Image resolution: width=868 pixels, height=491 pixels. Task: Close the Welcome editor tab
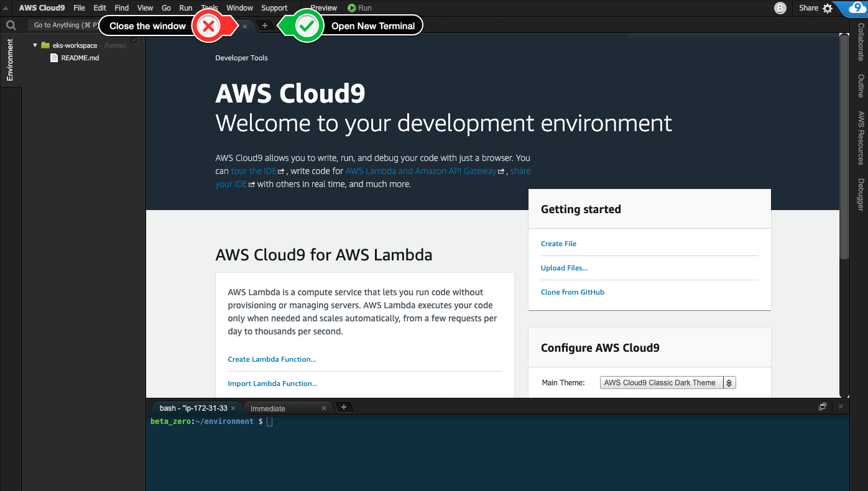coord(245,26)
